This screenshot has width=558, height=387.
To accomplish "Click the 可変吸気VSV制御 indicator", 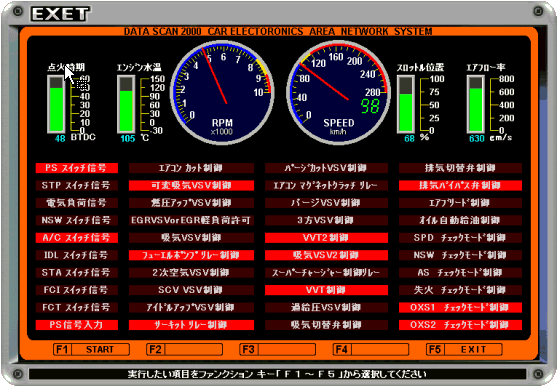I will coord(191,185).
